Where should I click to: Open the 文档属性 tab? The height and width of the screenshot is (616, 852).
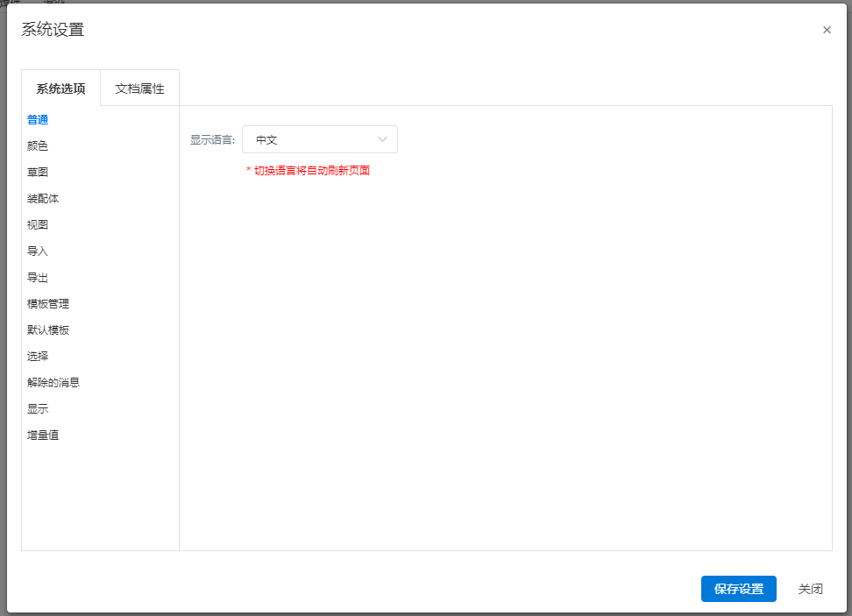[139, 89]
